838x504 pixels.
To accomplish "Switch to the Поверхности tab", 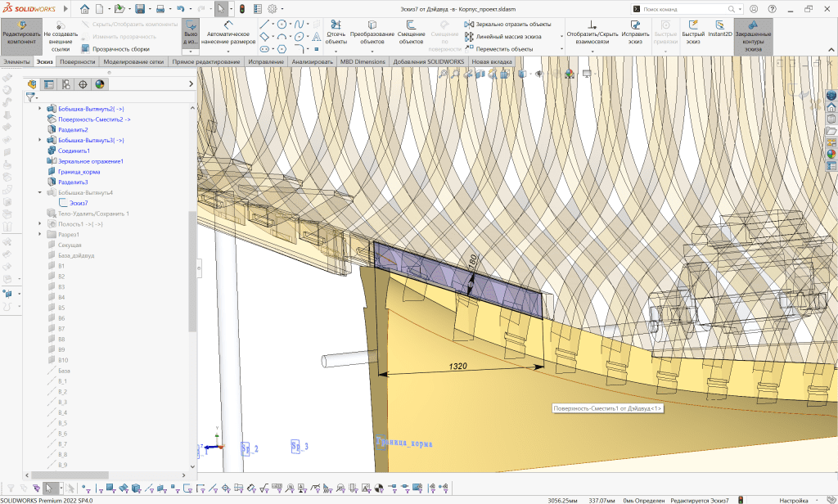I will click(77, 62).
